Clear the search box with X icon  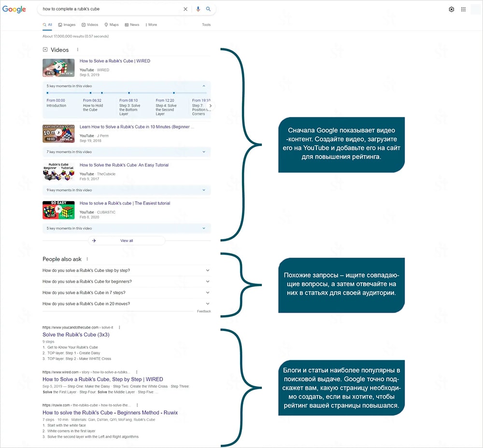pyautogui.click(x=185, y=9)
